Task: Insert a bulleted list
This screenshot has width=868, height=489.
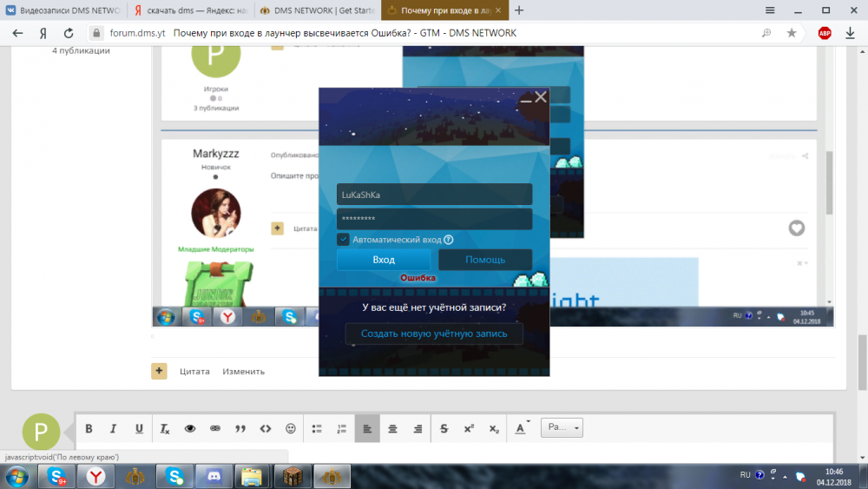Action: pyautogui.click(x=317, y=429)
